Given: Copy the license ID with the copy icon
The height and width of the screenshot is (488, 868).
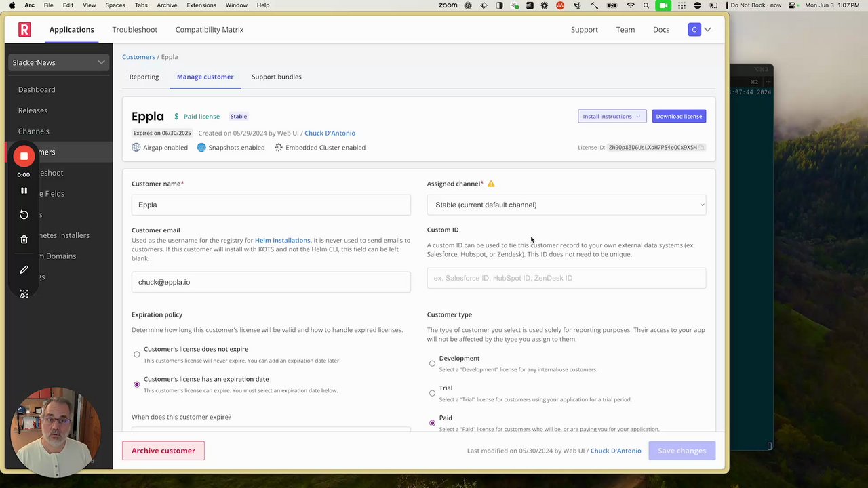Looking at the screenshot, I should pos(702,147).
